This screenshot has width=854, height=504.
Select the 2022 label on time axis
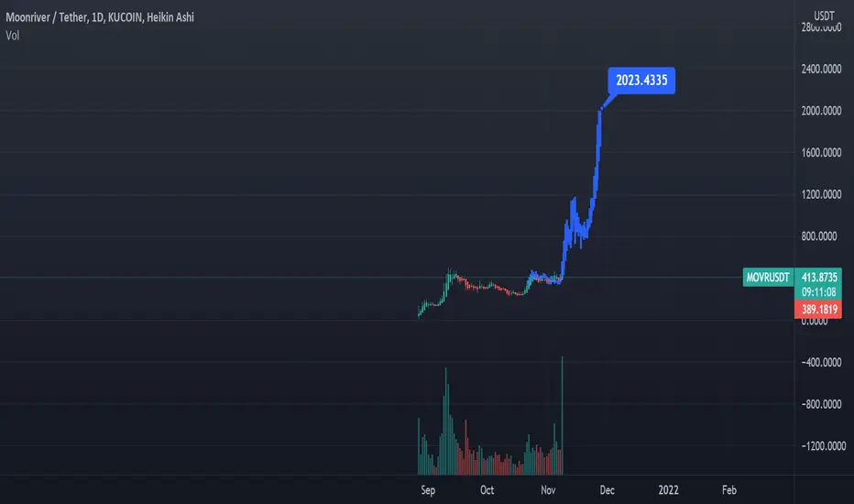click(x=668, y=490)
